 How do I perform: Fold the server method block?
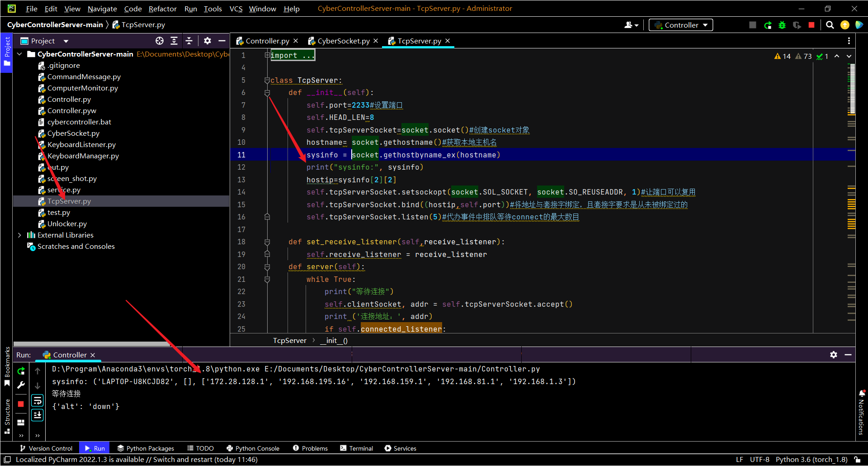267,267
